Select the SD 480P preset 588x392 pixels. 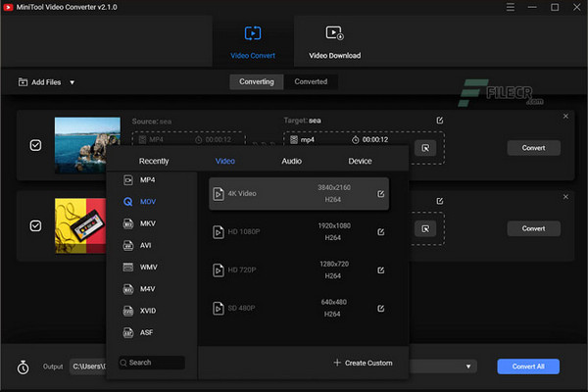(x=299, y=308)
